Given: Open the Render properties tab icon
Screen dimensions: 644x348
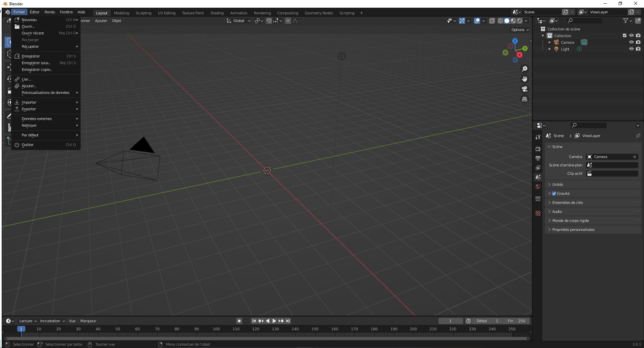Looking at the screenshot, I should [538, 149].
